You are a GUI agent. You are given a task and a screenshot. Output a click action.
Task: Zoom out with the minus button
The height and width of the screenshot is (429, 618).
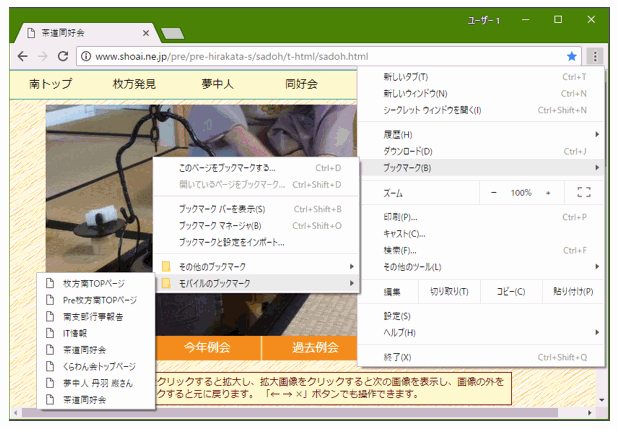[x=493, y=192]
